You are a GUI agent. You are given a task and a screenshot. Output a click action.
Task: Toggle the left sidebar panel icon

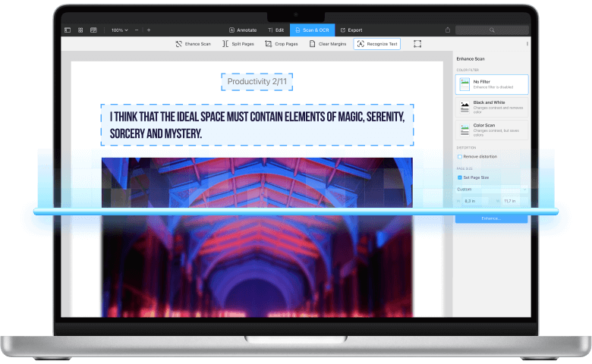point(68,30)
